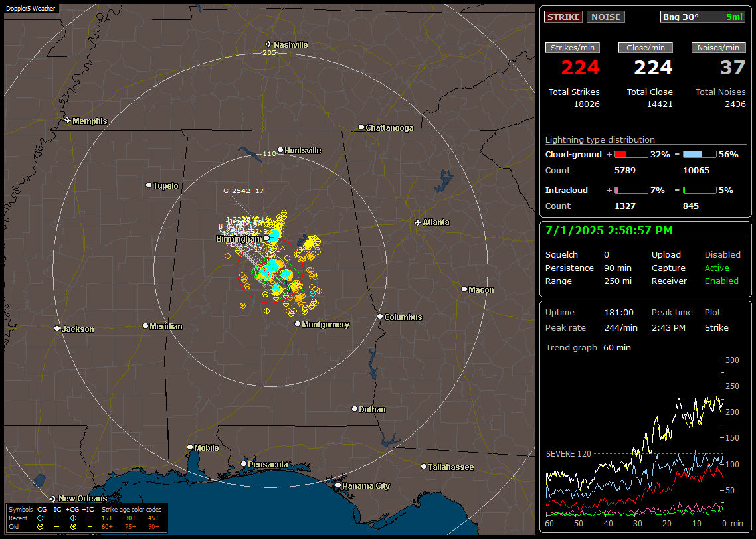The width and height of the screenshot is (756, 539).
Task: Select the Mobile city marker dot
Action: [x=190, y=447]
